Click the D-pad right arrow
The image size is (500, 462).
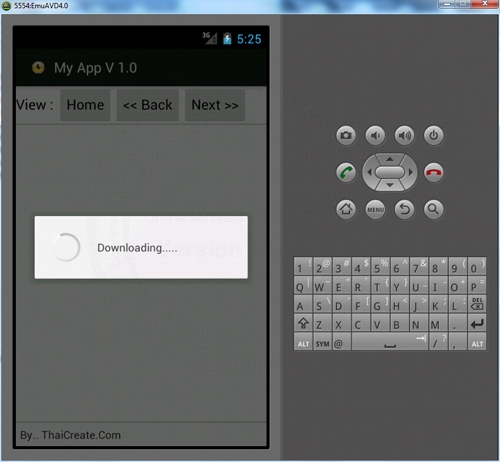pos(411,172)
